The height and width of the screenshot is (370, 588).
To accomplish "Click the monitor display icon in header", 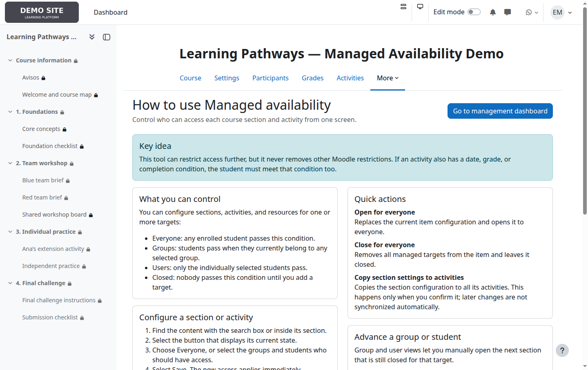I will coord(420,7).
